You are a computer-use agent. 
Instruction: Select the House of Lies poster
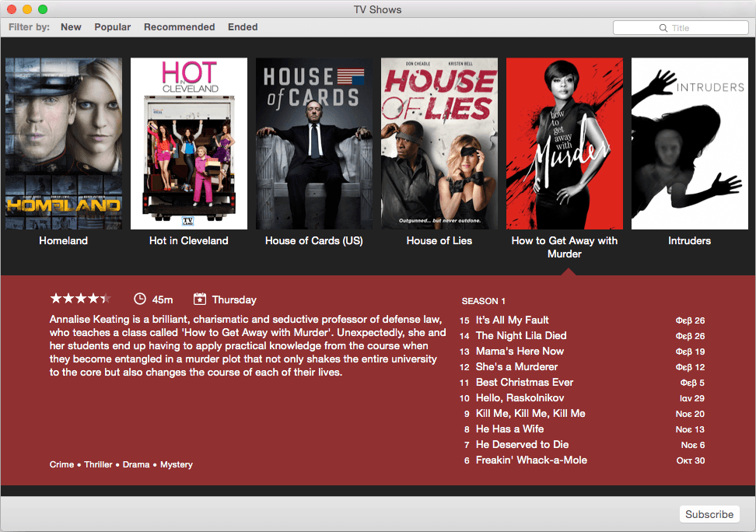pos(439,144)
